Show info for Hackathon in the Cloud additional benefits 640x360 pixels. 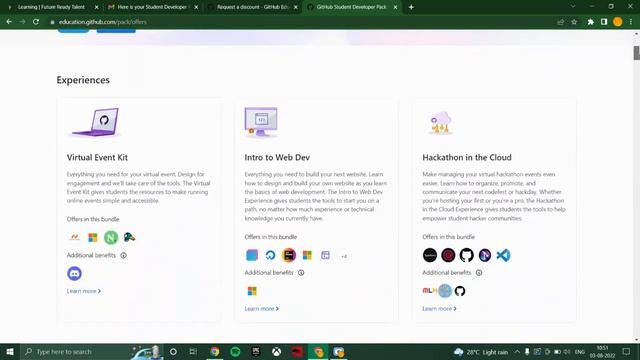tap(479, 273)
